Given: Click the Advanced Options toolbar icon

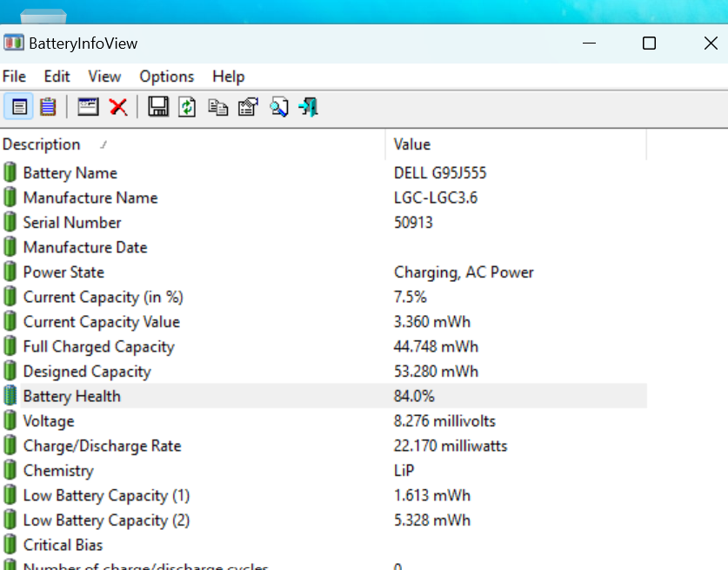Looking at the screenshot, I should tap(248, 107).
